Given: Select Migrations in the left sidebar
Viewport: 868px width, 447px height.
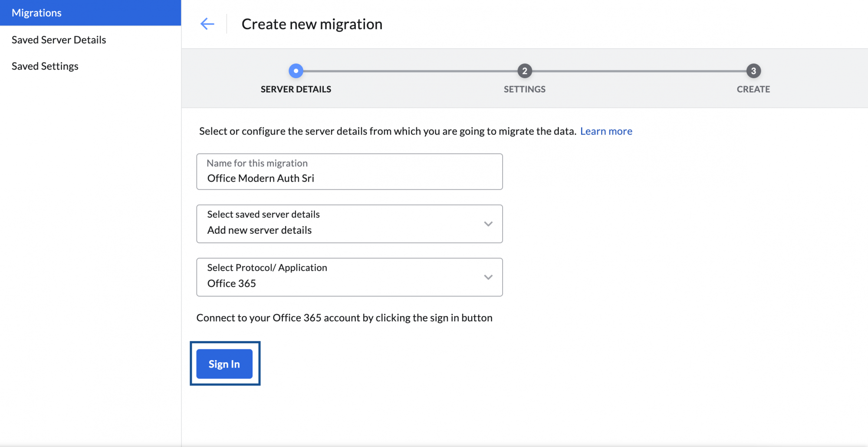Looking at the screenshot, I should coord(36,13).
